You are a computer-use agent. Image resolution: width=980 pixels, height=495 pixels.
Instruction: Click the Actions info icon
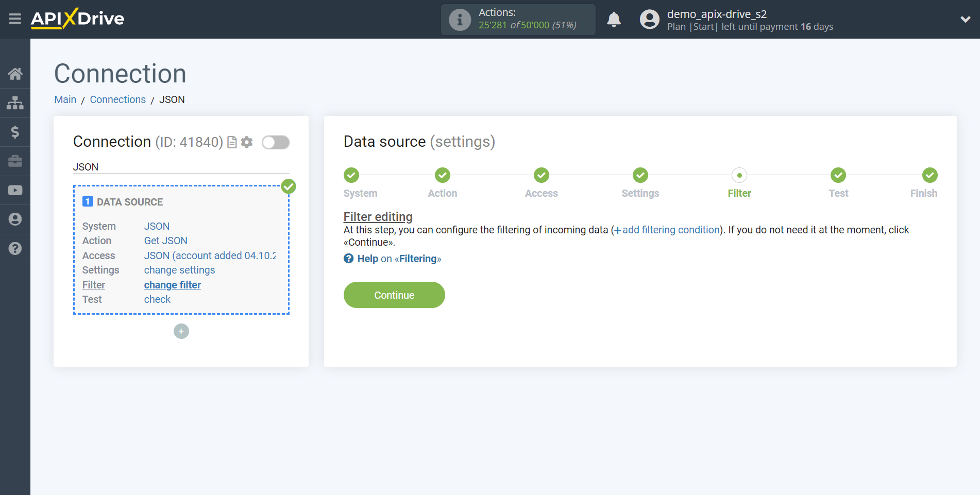coord(460,20)
